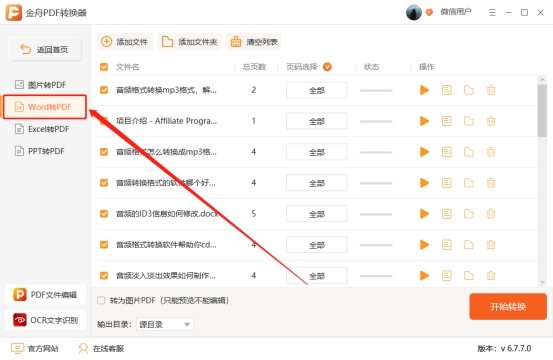The width and height of the screenshot is (553, 360).
Task: Click trash icon in 音频格式怎么转换成mp3格 row
Action: [x=491, y=152]
